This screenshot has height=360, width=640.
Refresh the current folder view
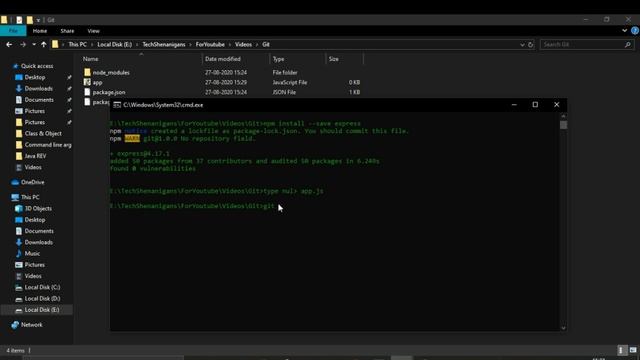(x=531, y=44)
